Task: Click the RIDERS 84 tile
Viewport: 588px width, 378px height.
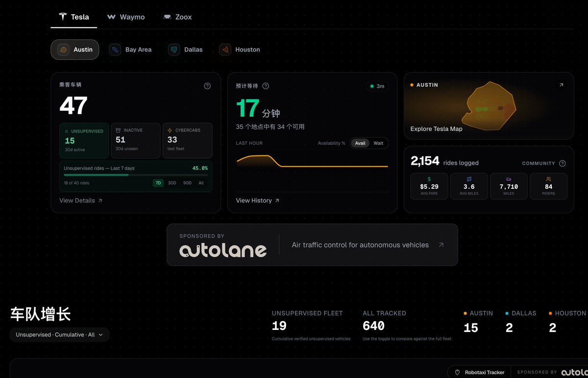Action: [548, 186]
